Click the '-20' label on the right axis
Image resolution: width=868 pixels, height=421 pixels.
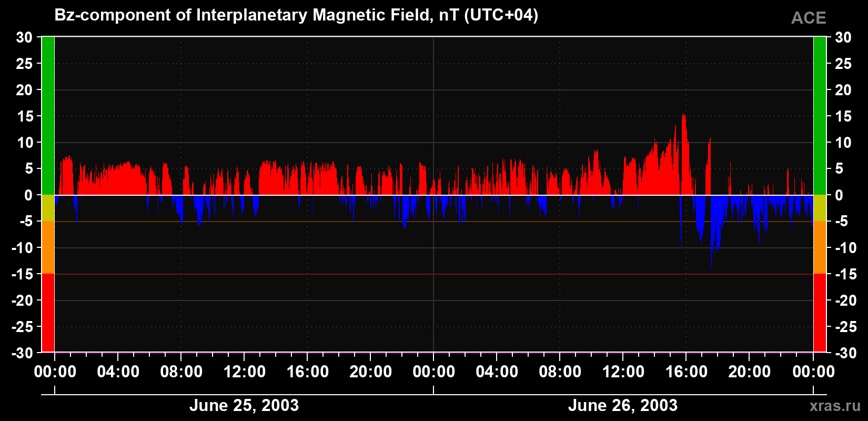tap(846, 300)
